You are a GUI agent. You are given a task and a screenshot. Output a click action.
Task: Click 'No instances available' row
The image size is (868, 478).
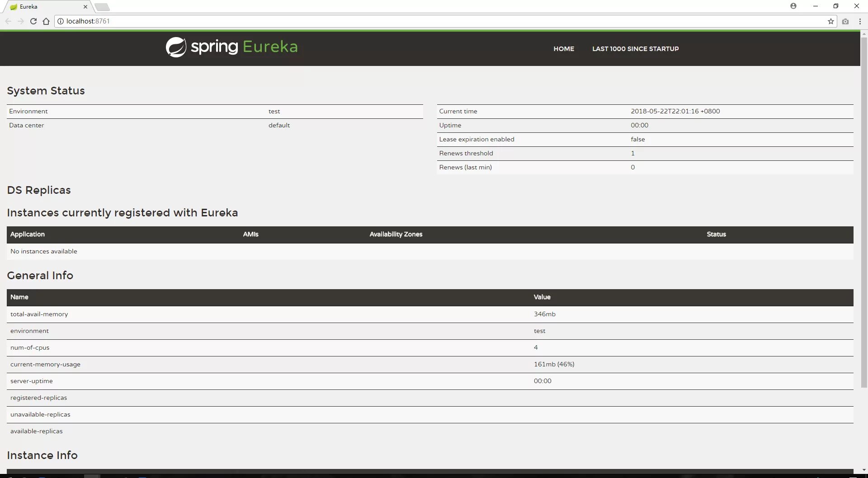[430, 251]
